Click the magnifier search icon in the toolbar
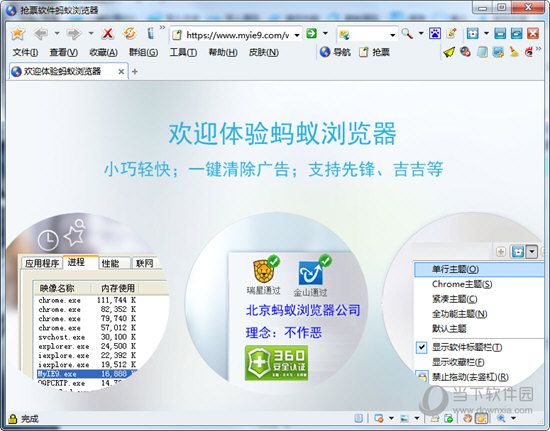The width and height of the screenshot is (550, 431). pyautogui.click(x=407, y=34)
